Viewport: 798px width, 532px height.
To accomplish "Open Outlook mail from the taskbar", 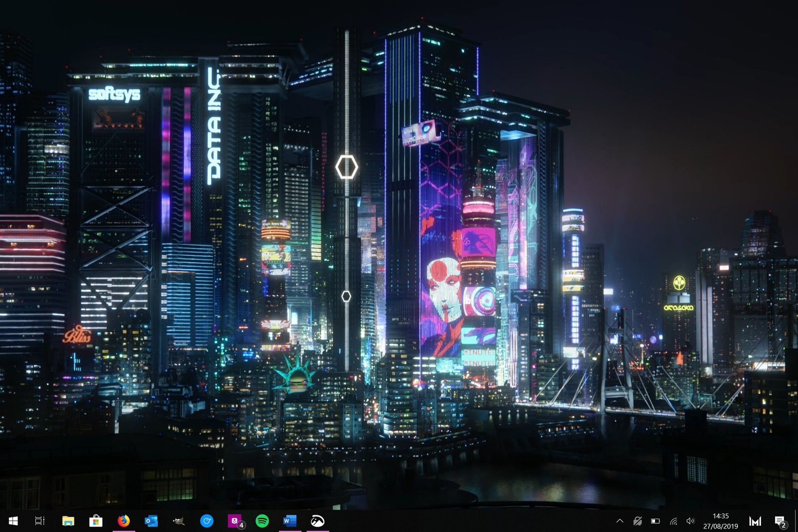I will tap(151, 520).
